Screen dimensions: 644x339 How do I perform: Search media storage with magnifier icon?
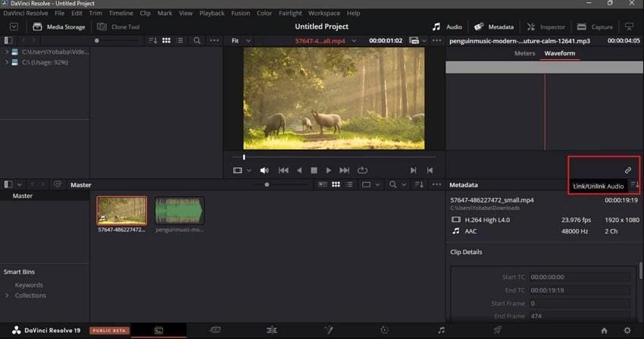pyautogui.click(x=197, y=41)
